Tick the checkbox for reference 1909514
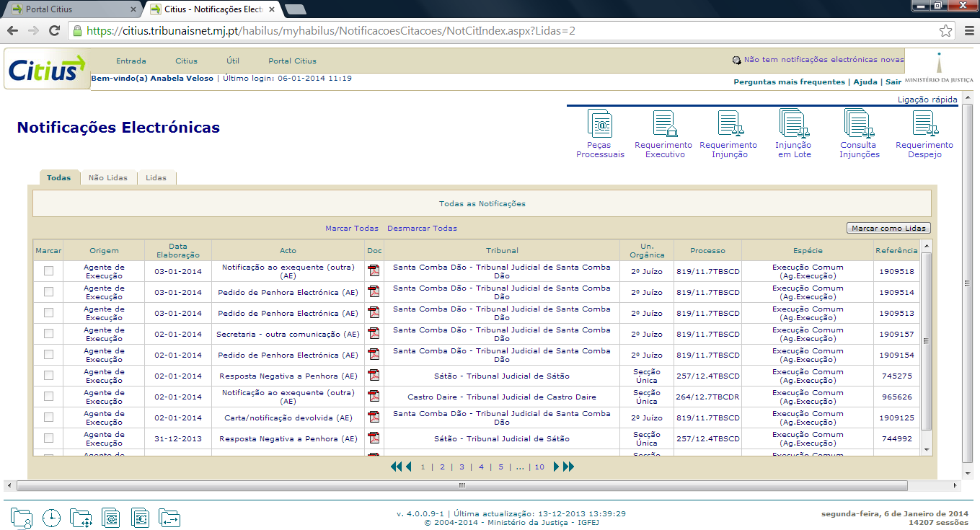 (x=48, y=292)
